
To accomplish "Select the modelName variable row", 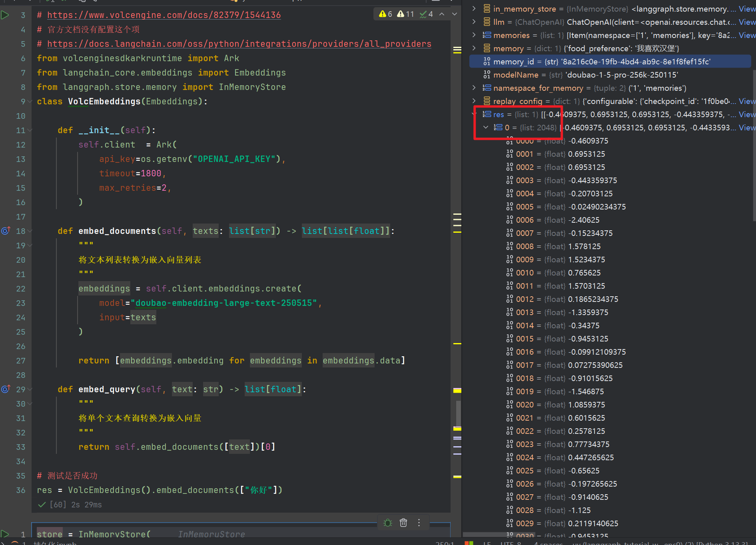I will [x=610, y=74].
